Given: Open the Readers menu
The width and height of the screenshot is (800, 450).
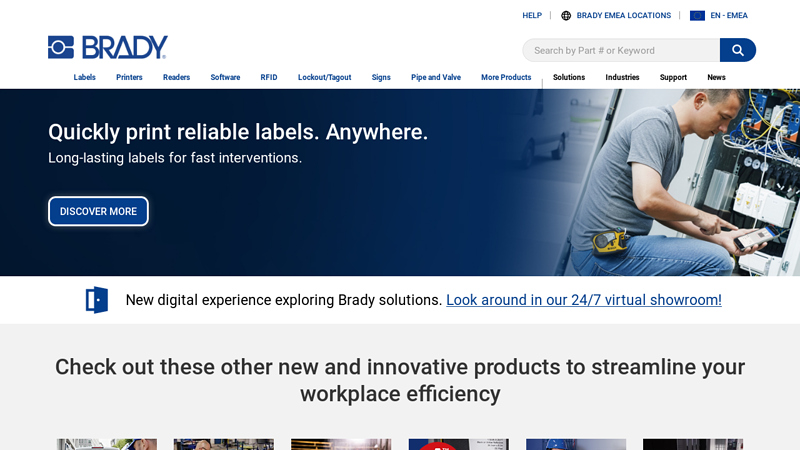Looking at the screenshot, I should click(x=176, y=77).
